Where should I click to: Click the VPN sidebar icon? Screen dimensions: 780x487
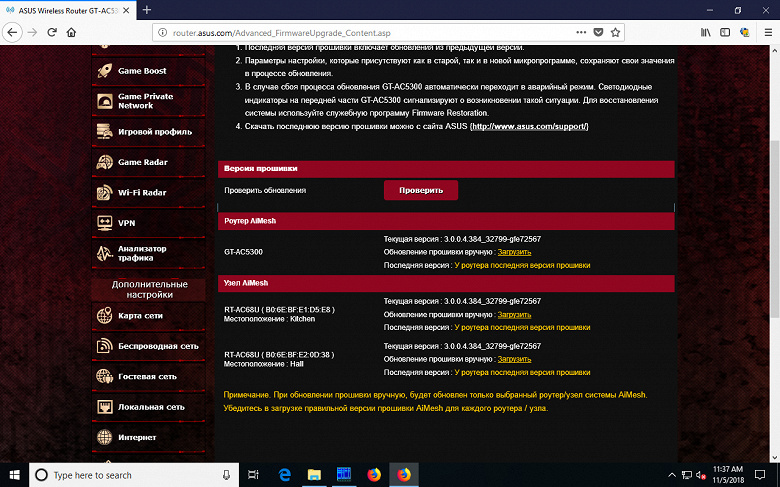pos(104,223)
